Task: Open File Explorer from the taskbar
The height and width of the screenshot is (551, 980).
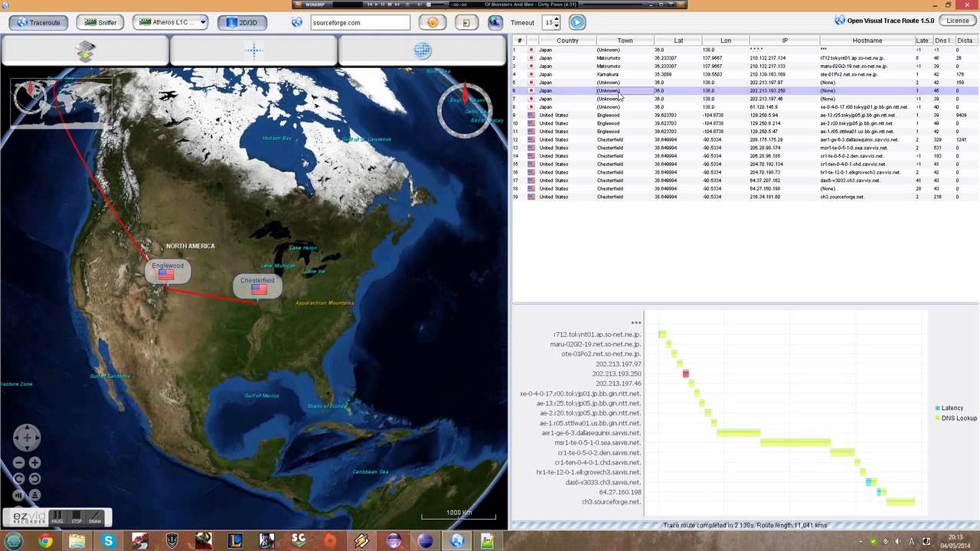Action: coord(77,541)
